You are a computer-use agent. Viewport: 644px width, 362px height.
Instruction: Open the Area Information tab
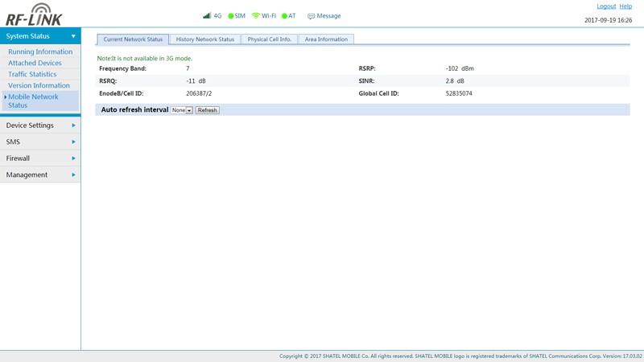point(326,39)
